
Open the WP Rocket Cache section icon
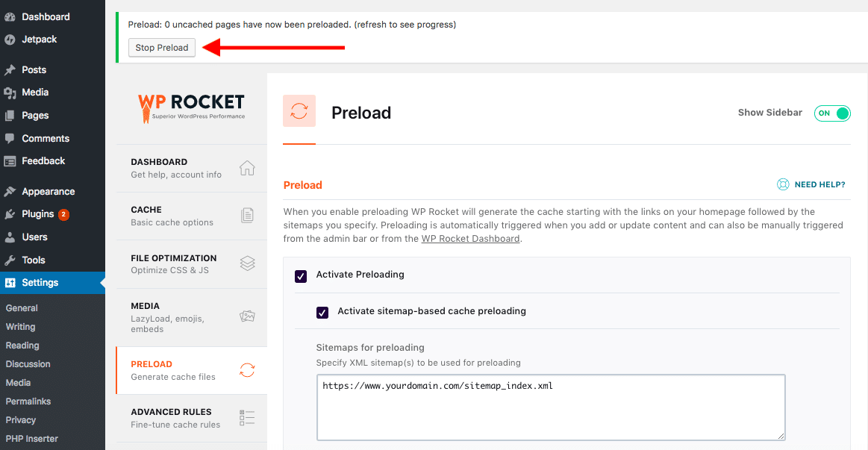(x=247, y=216)
